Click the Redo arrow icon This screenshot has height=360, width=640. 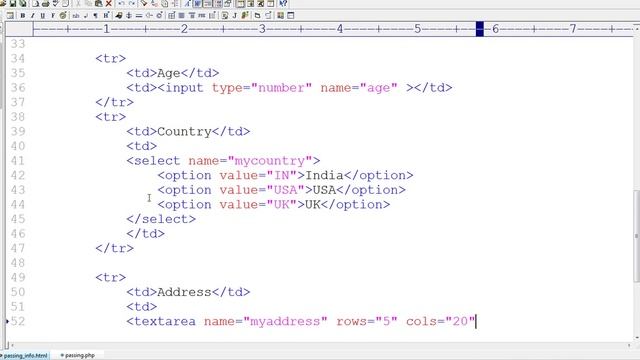click(132, 3)
